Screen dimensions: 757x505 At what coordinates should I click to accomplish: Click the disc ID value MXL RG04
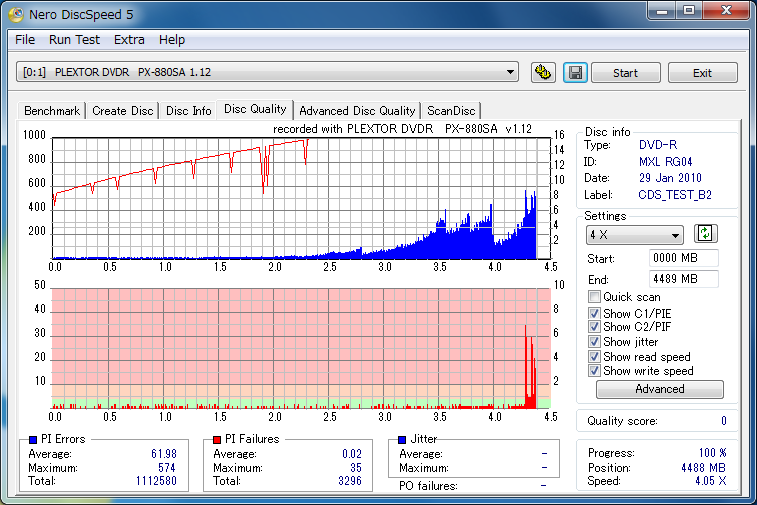pos(665,162)
